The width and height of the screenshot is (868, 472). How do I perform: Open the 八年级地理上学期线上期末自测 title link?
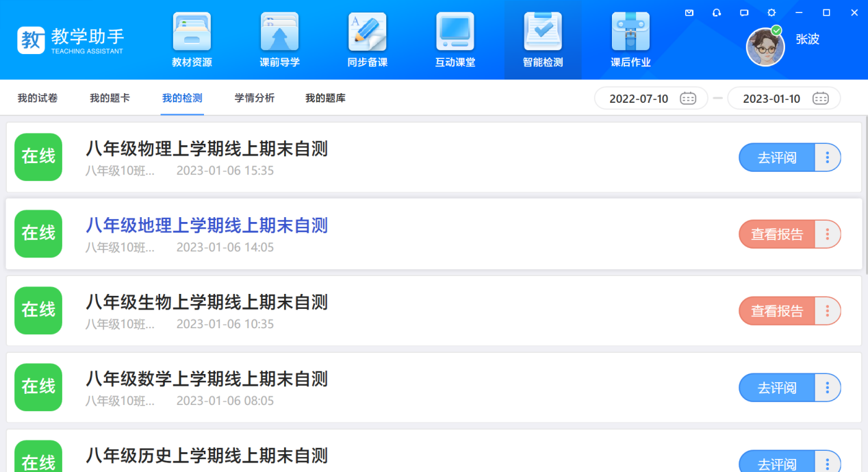[207, 225]
